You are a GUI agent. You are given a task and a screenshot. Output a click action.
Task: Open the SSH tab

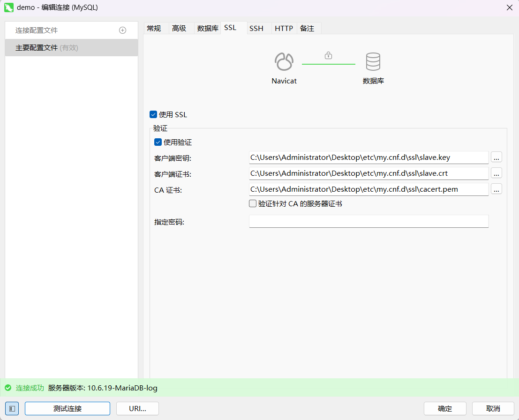256,29
